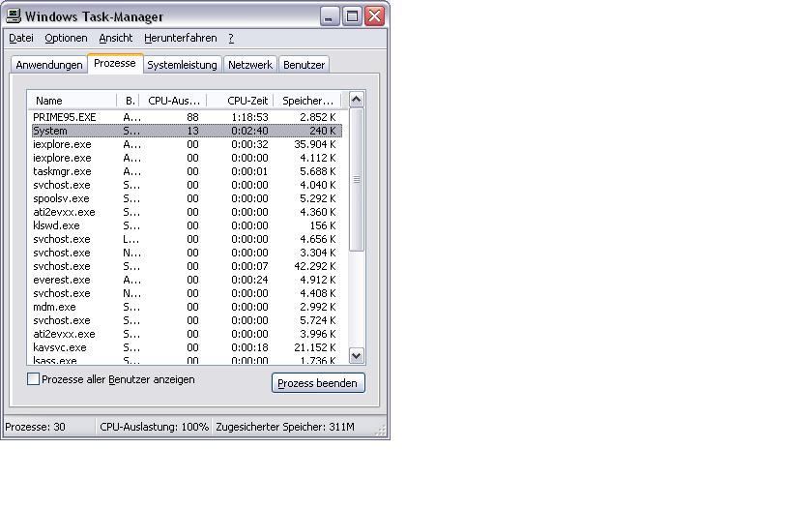Screen dimensions: 812x508
Task: Select the taskmgr.exe process
Action: click(x=187, y=171)
